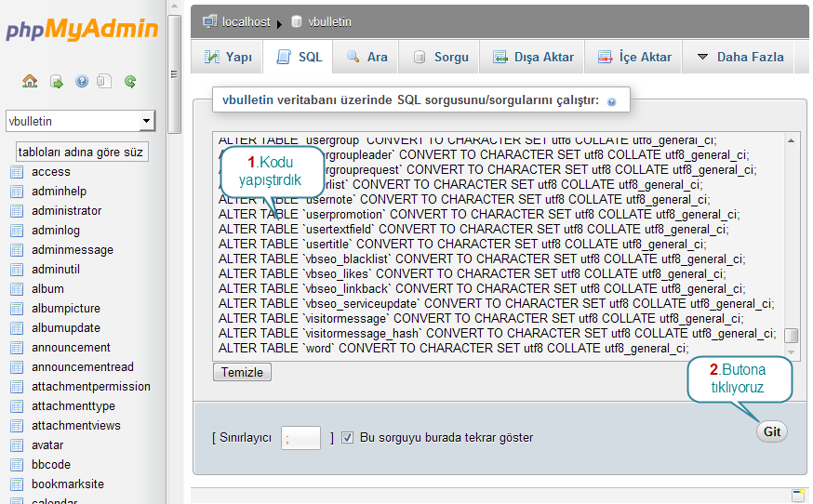The image size is (813, 504).
Task: Click the table icon next to avatar
Action: (x=17, y=445)
